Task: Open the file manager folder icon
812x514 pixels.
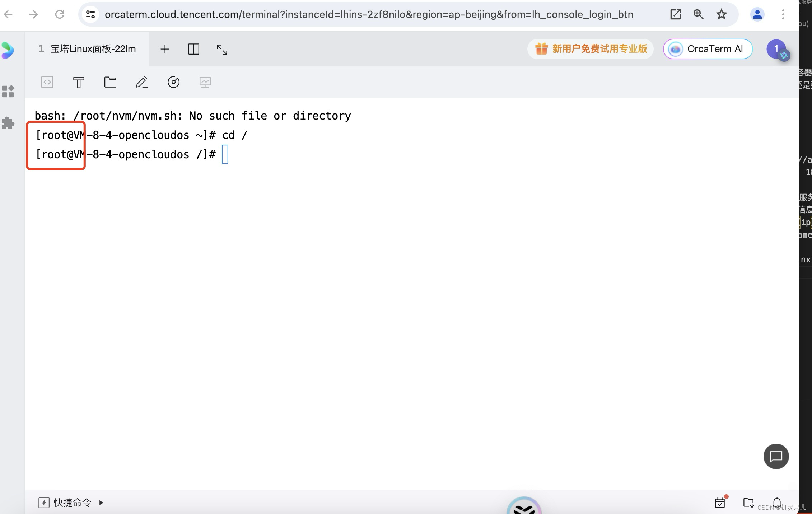Action: 110,82
